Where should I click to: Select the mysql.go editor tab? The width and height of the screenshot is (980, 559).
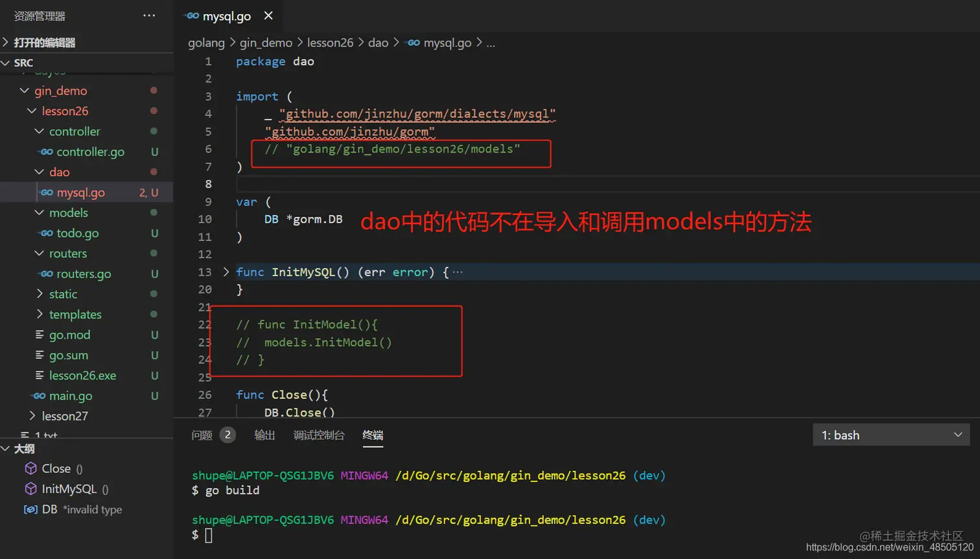[227, 16]
